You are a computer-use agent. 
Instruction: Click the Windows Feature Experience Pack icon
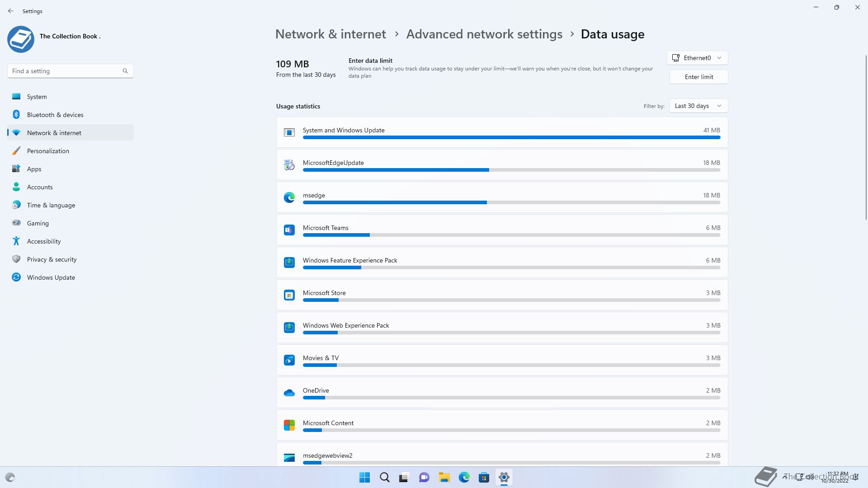pos(289,263)
